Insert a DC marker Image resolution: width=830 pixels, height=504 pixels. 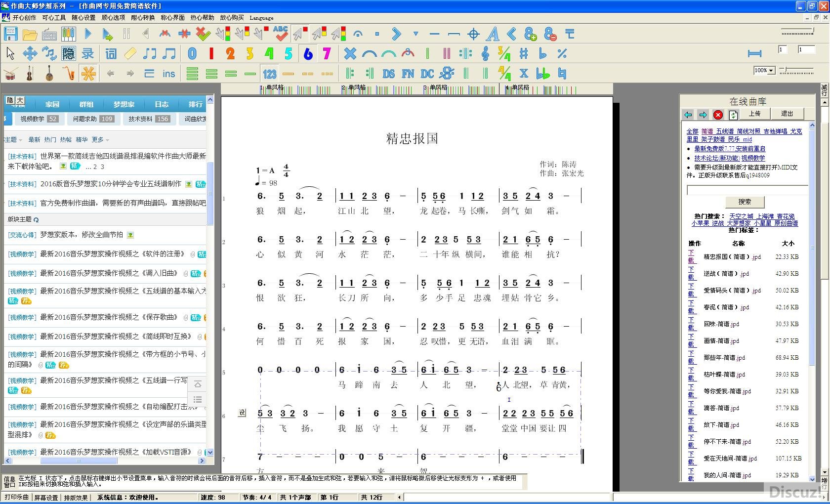(x=427, y=74)
